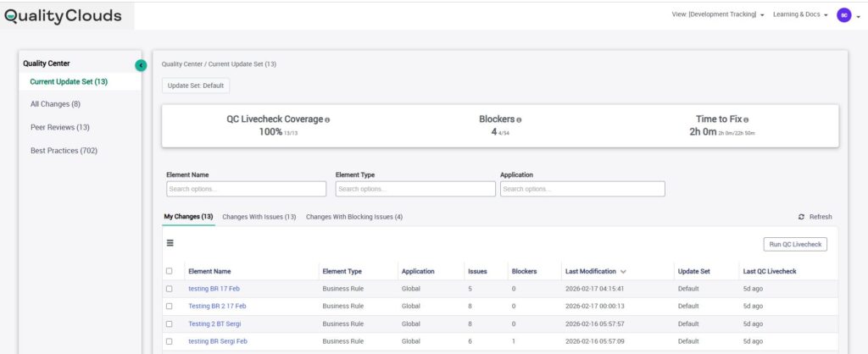This screenshot has height=354, width=868.
Task: Select Best Practices in the sidebar
Action: coord(63,151)
